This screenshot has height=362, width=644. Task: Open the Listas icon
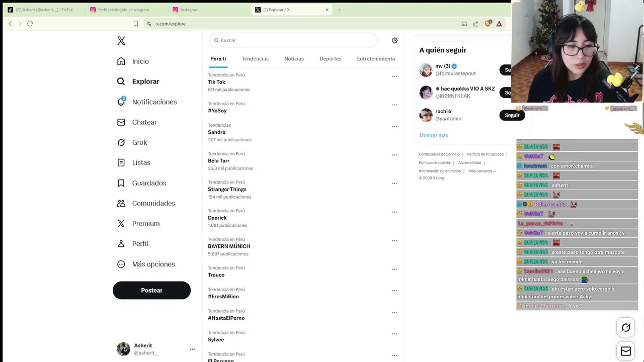pos(121,162)
